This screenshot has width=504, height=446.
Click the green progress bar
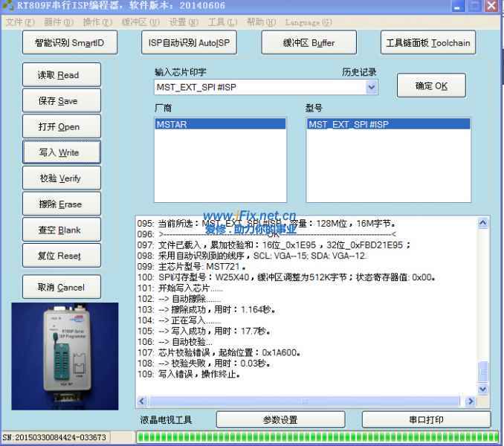coord(318,437)
